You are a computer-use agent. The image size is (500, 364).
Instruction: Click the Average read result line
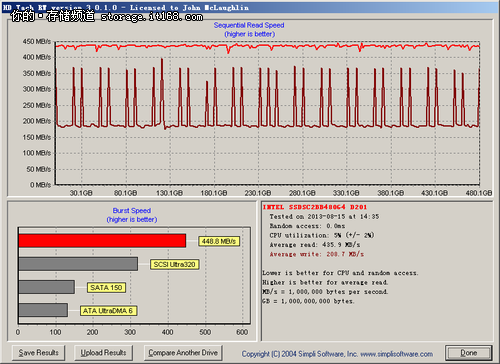tap(315, 245)
